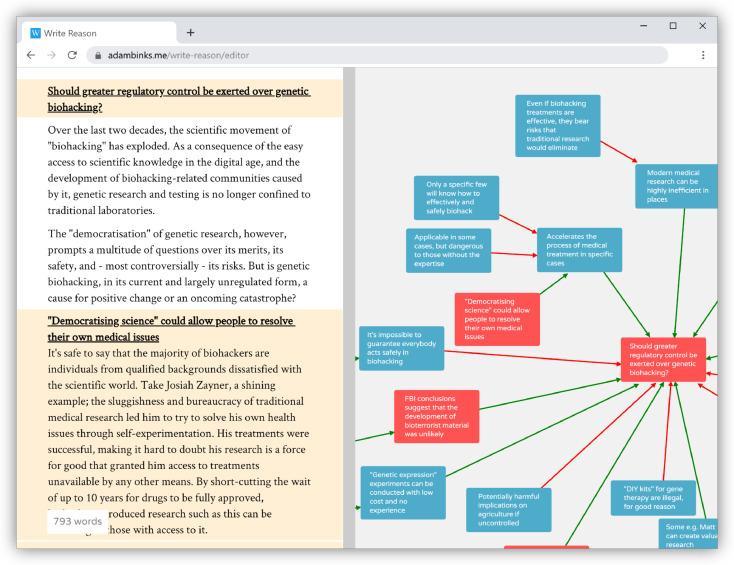The width and height of the screenshot is (734, 565).
Task: Open the browser three-dot menu
Action: click(703, 54)
